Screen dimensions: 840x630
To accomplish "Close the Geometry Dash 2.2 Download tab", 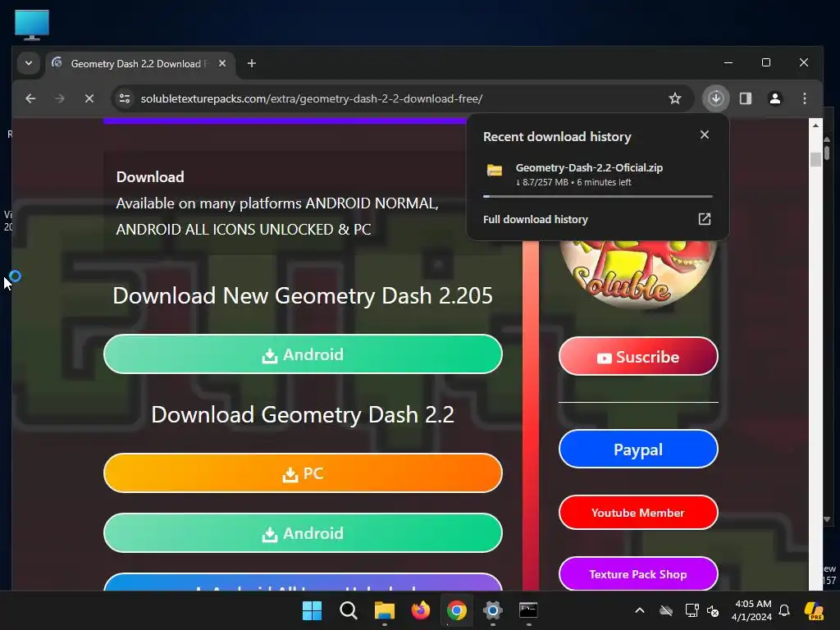I will (x=222, y=63).
